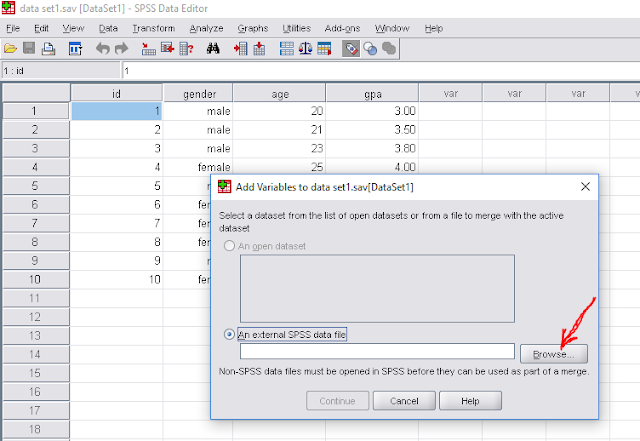Select the An open dataset radio button
The height and width of the screenshot is (441, 640).
coord(229,246)
